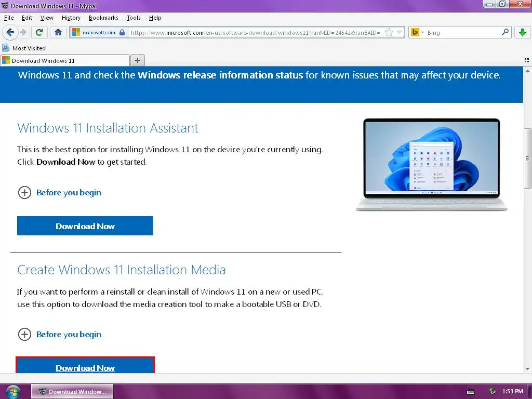This screenshot has height=399, width=532.
Task: Click in the Bing search input field
Action: pyautogui.click(x=463, y=33)
